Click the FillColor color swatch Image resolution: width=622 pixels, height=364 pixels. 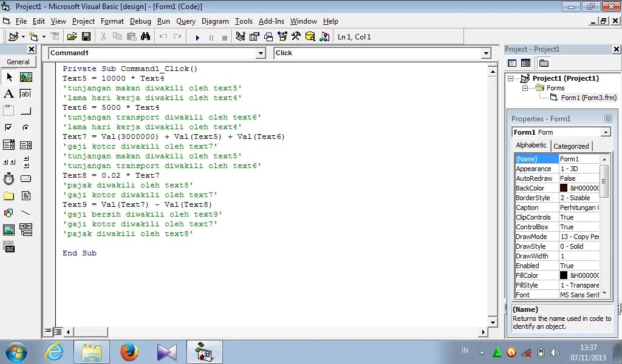click(x=564, y=275)
